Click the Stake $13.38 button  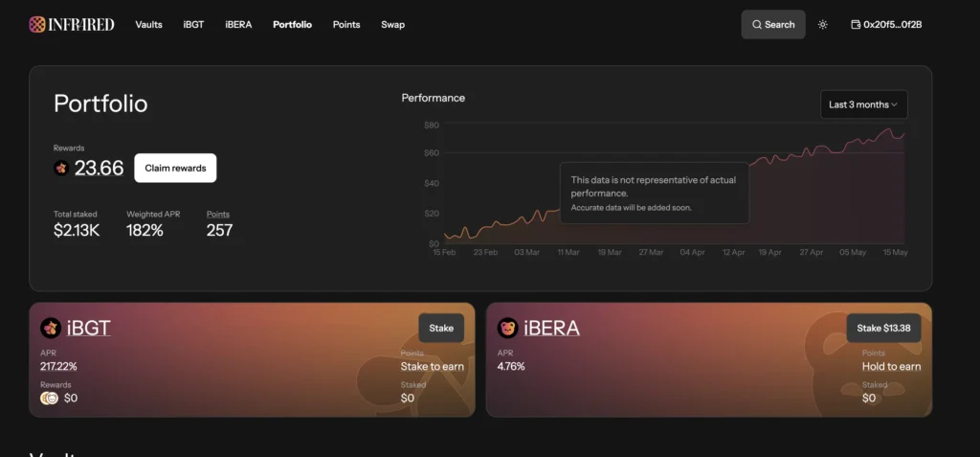coord(883,328)
